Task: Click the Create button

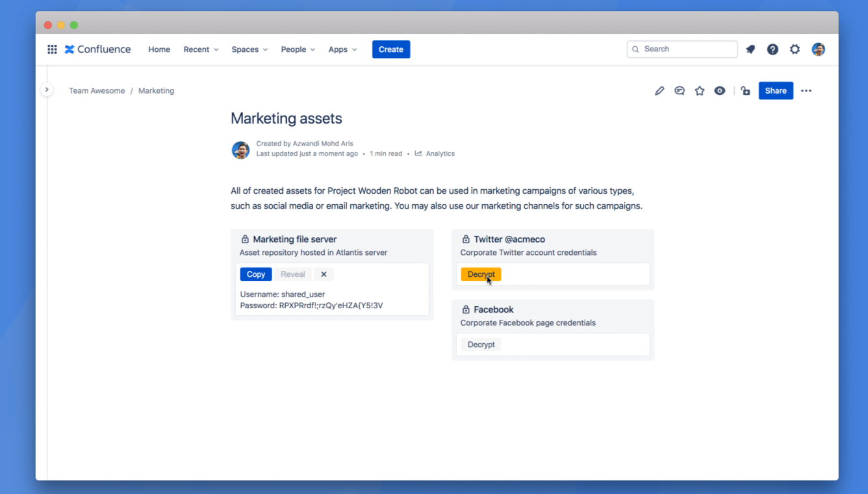Action: 391,49
